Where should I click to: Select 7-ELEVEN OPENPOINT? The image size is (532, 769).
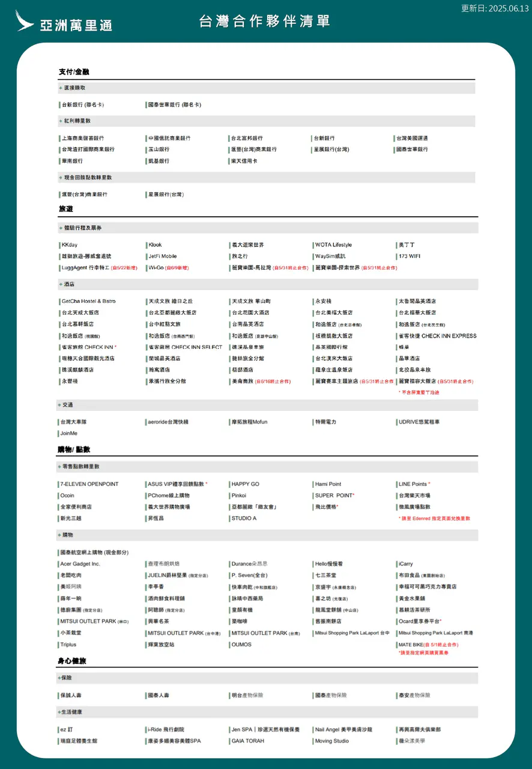[x=90, y=484]
